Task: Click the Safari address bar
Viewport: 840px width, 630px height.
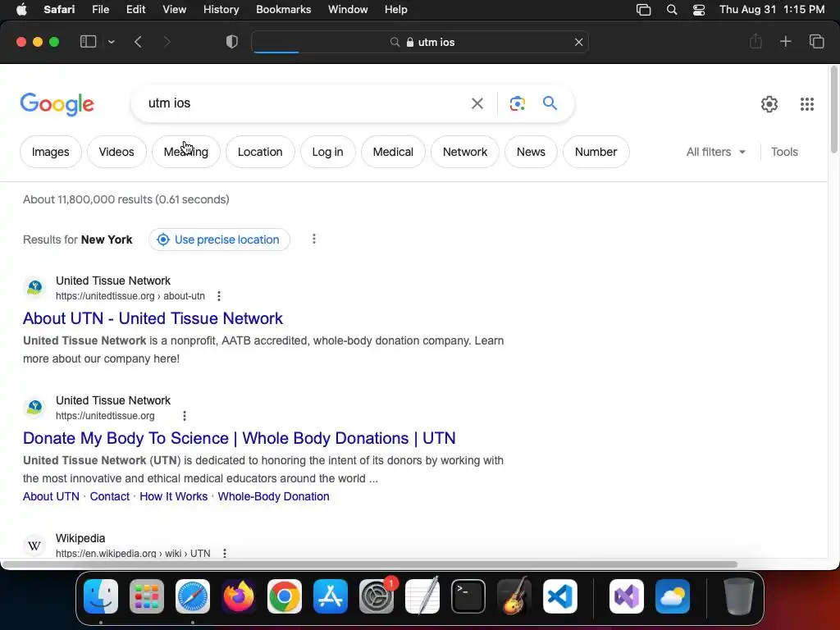Action: pos(419,42)
